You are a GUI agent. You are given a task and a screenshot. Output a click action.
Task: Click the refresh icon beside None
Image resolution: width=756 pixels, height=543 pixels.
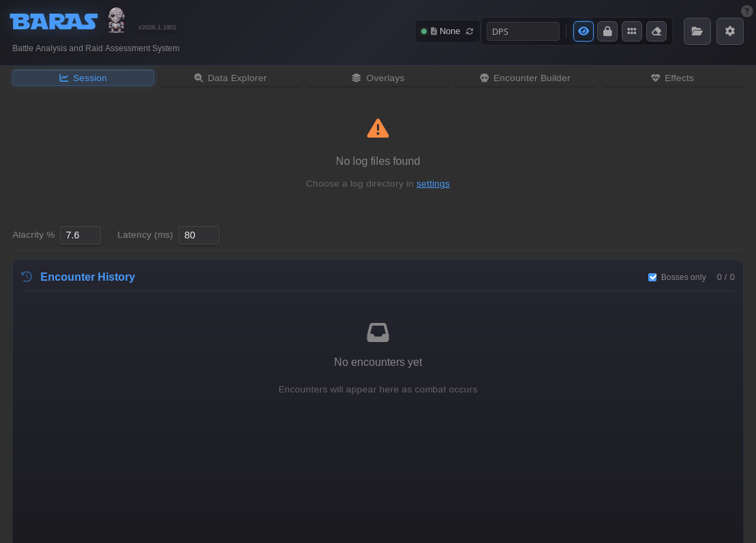point(470,31)
